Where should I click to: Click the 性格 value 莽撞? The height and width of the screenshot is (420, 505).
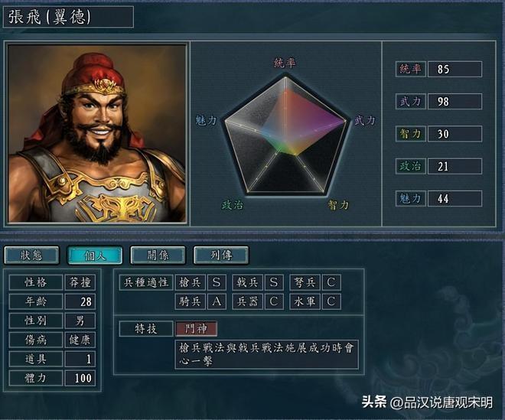click(x=80, y=283)
